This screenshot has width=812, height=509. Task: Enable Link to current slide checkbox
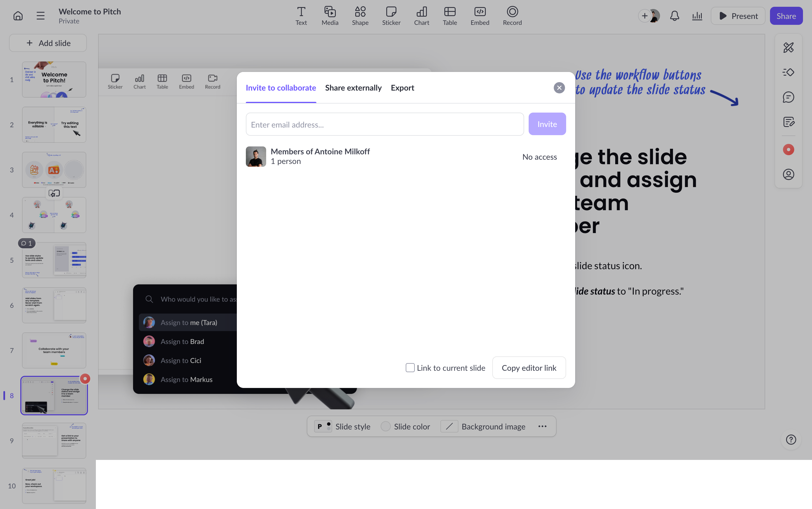(x=410, y=368)
